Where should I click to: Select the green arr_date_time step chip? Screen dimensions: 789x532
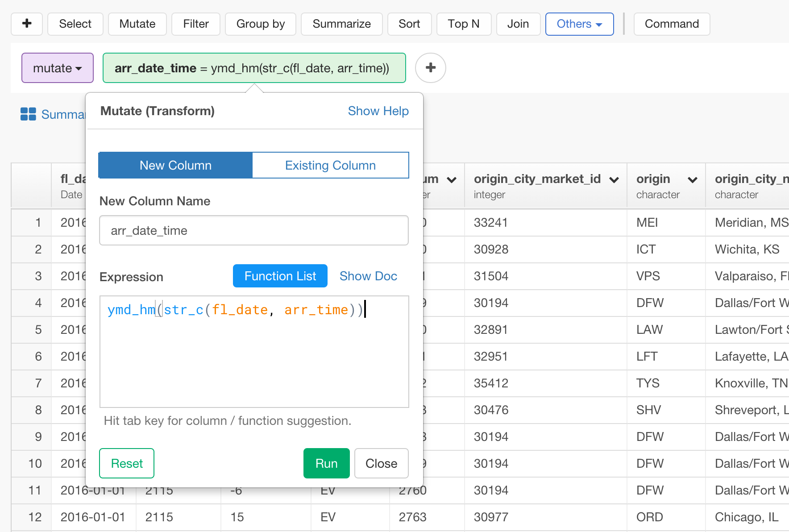click(253, 68)
